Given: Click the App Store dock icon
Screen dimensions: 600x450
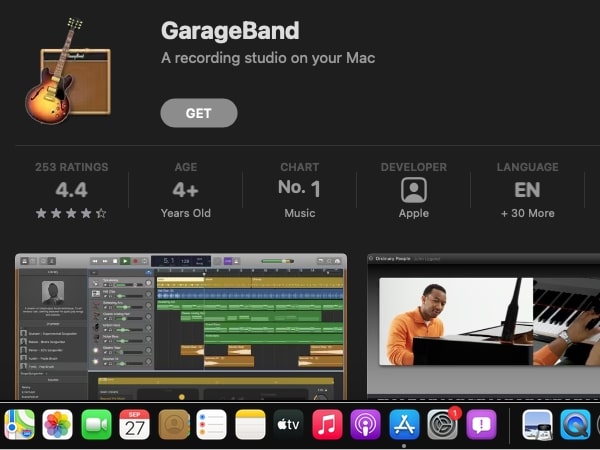Looking at the screenshot, I should point(404,425).
